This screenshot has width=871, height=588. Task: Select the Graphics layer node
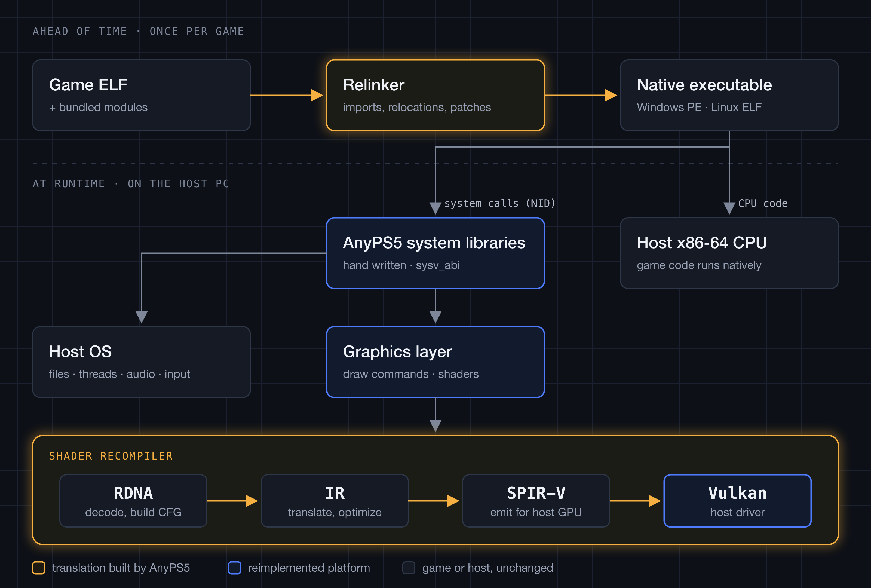coord(435,362)
